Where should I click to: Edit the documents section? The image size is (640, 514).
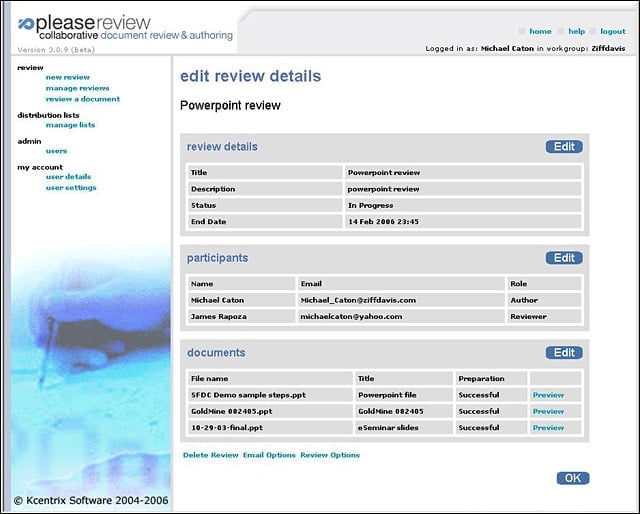[564, 352]
